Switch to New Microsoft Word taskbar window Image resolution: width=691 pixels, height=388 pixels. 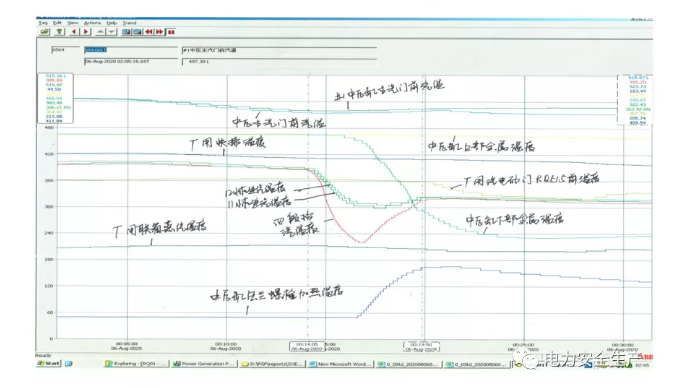click(341, 364)
